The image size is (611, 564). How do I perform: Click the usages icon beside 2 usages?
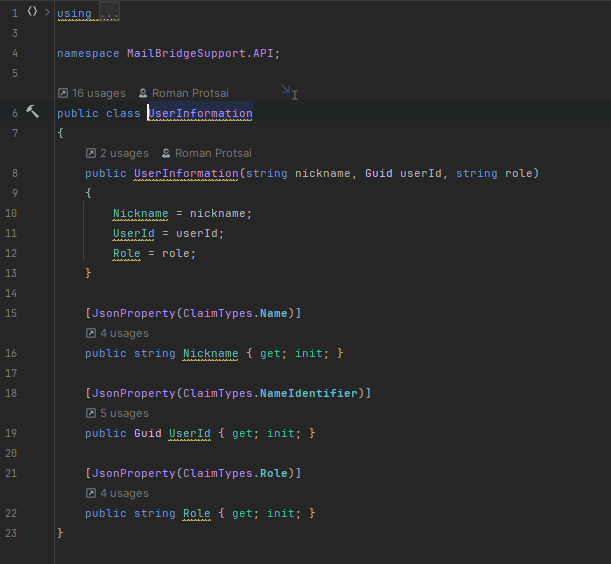click(x=91, y=153)
